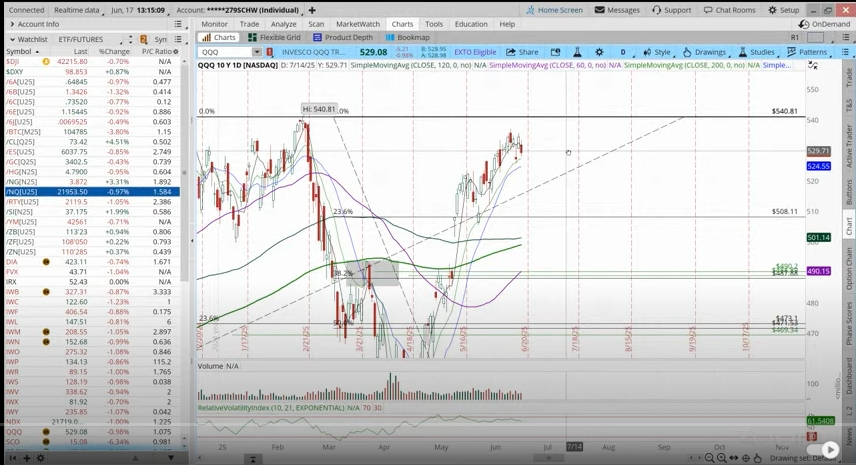Select the /BTC[M25] watchlist row
This screenshot has width=856, height=465.
pos(92,132)
